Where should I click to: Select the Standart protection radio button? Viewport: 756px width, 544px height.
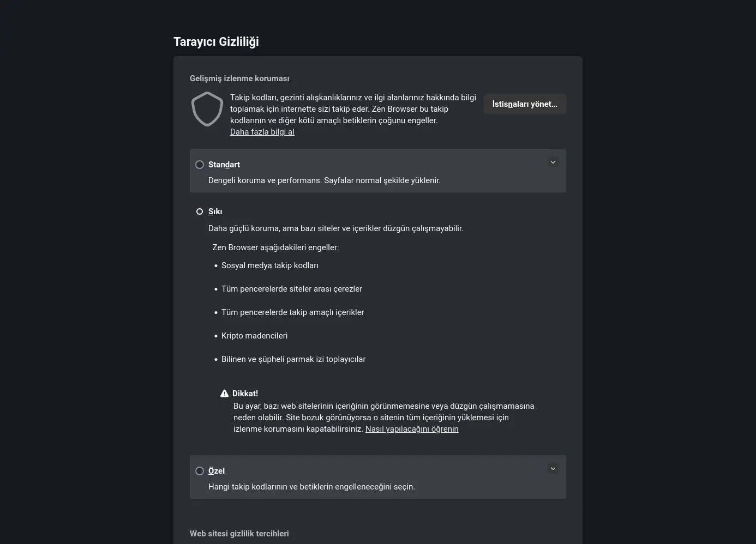click(200, 165)
